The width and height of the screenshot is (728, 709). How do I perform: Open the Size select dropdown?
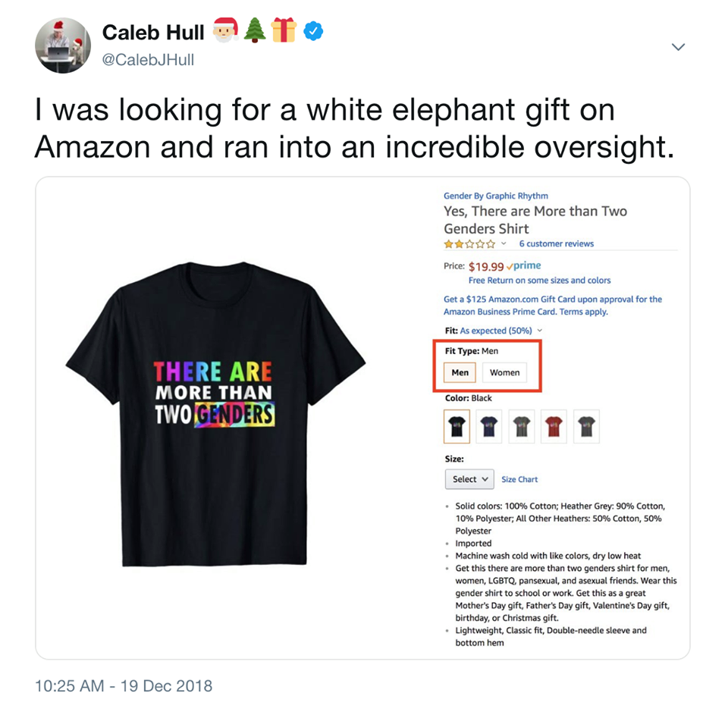(x=469, y=479)
